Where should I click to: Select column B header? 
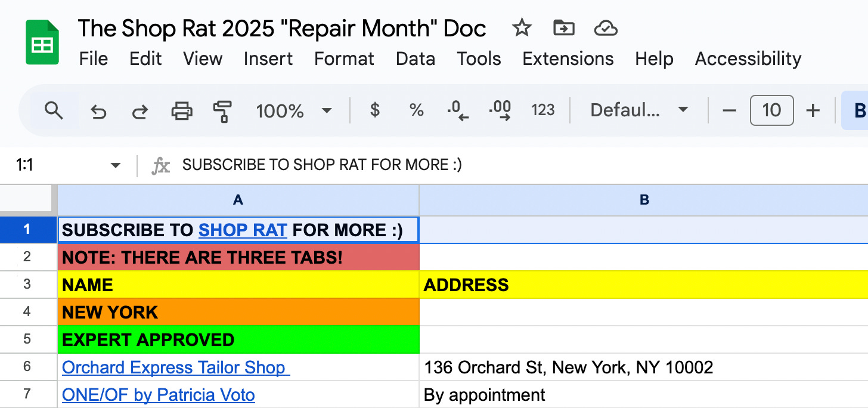click(644, 200)
